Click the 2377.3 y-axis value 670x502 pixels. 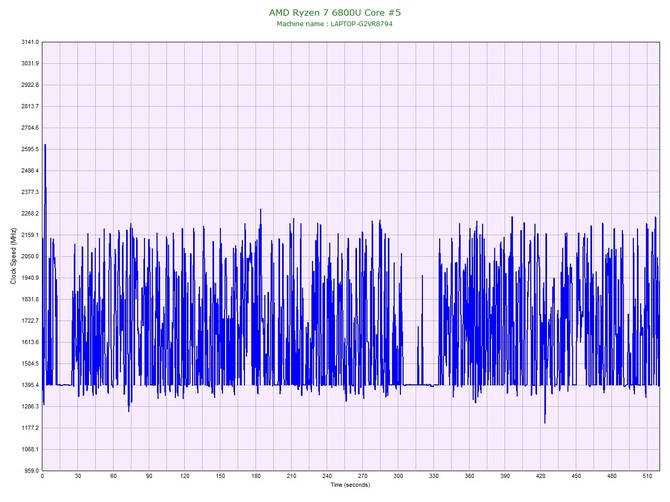[x=30, y=192]
